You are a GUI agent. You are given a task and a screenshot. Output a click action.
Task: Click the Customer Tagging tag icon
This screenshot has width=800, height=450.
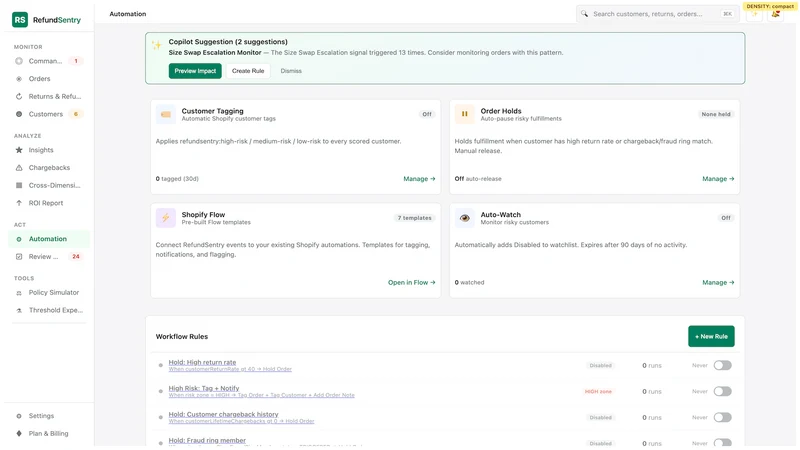click(166, 115)
